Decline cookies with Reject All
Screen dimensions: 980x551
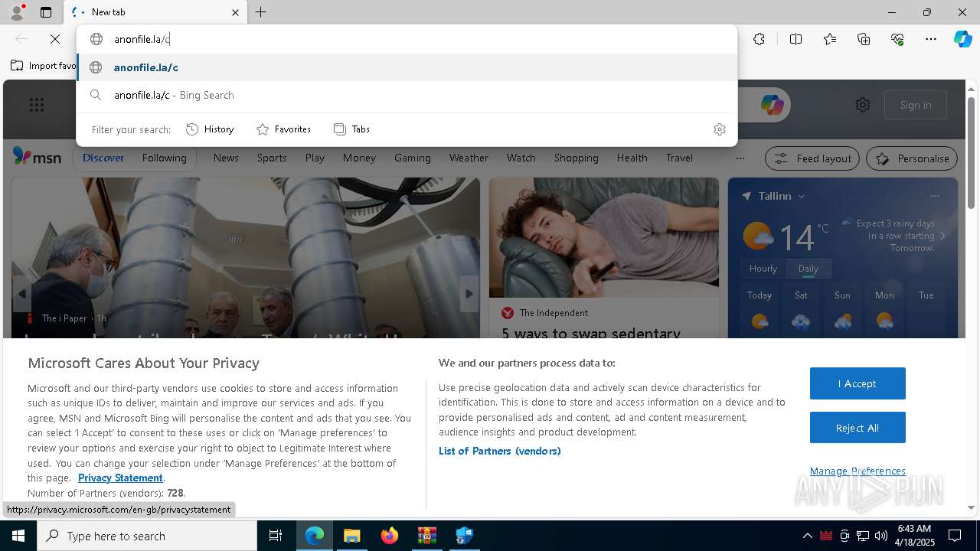(x=857, y=428)
